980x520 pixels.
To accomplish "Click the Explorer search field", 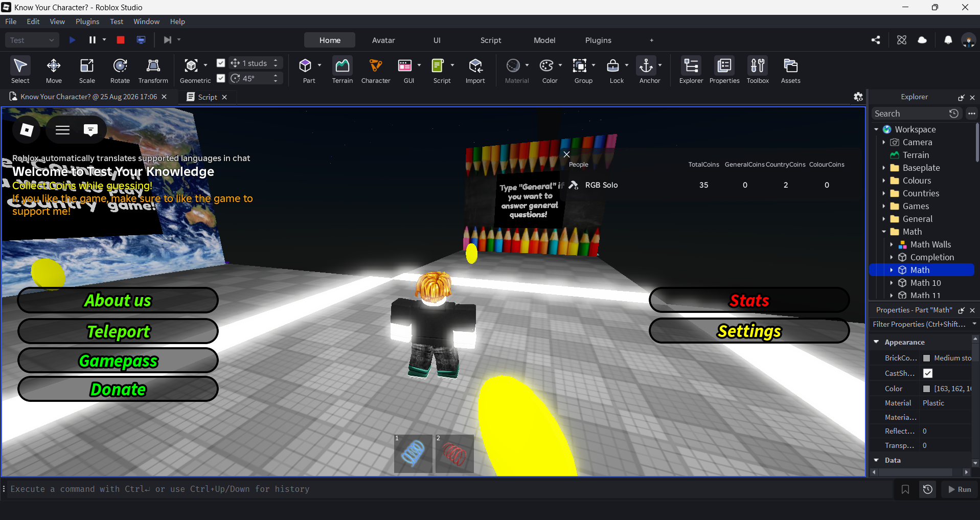I will [x=910, y=114].
